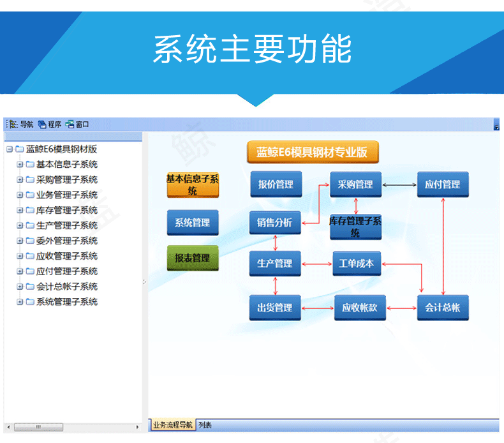Click folder icon of 库存管理子系统
Screen dimensions: 504x443
pyautogui.click(x=30, y=210)
